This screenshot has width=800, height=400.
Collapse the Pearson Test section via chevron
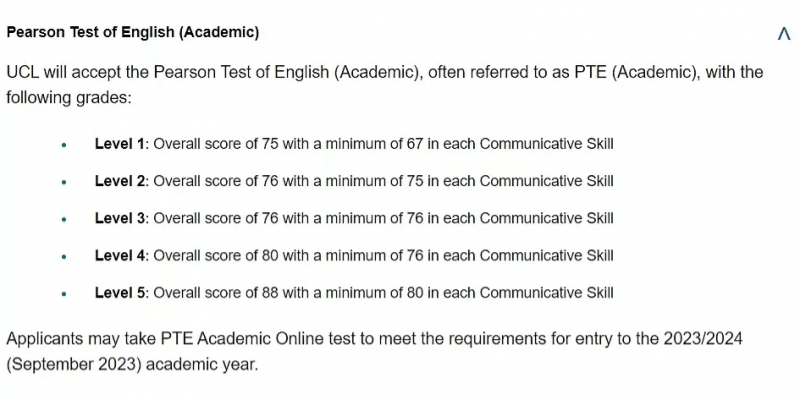click(x=784, y=35)
